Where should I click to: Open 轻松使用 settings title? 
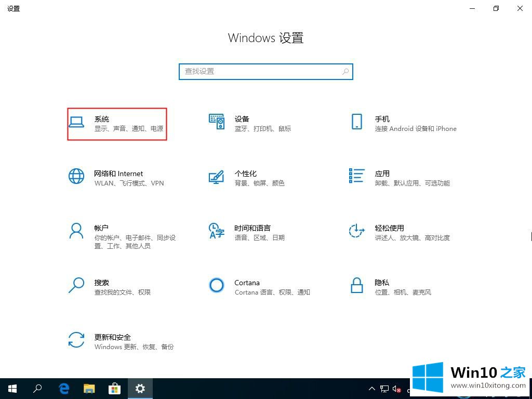(x=389, y=228)
